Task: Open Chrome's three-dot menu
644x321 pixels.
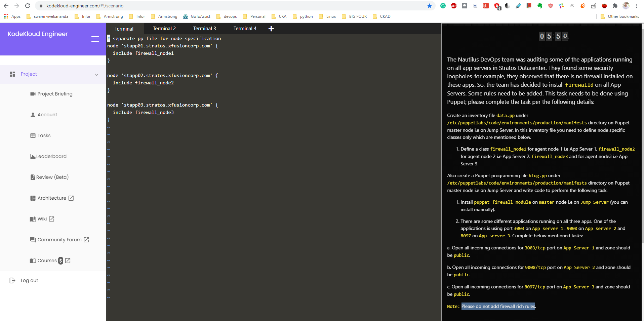Action: [x=637, y=6]
